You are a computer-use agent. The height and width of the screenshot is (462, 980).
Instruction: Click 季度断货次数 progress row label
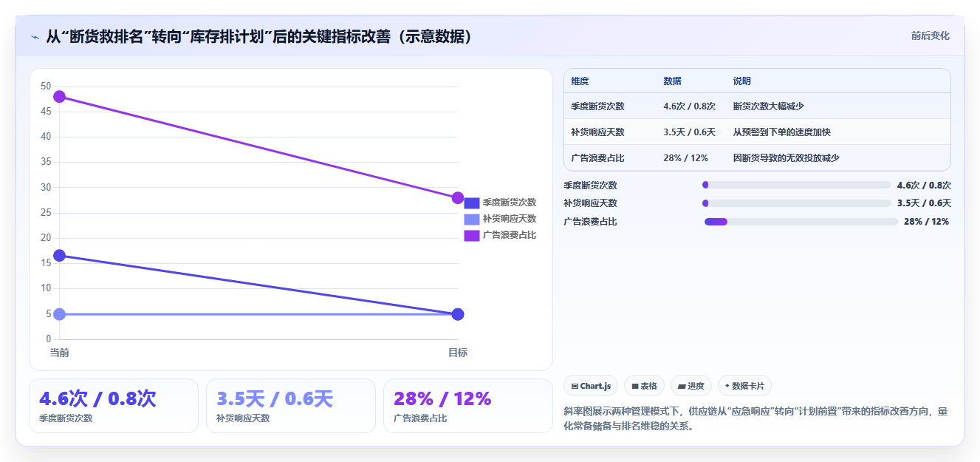(590, 186)
